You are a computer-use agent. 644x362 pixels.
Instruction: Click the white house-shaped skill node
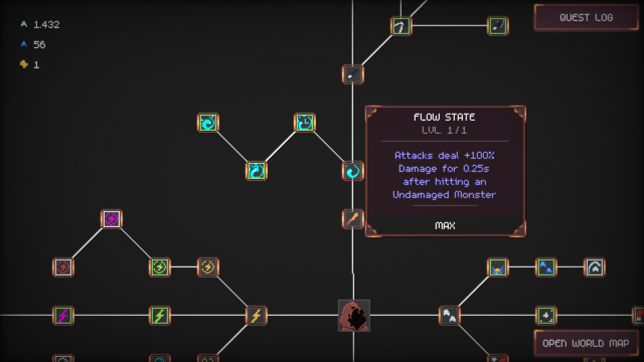[594, 267]
